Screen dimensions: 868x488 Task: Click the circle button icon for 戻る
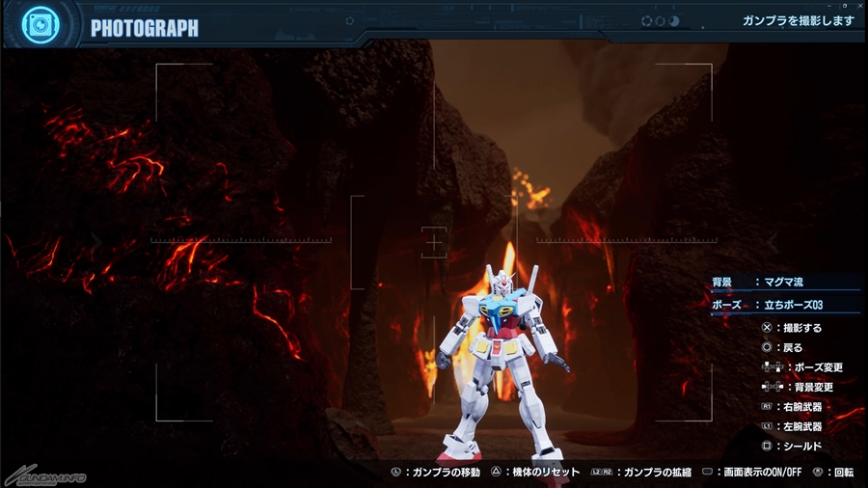coord(767,347)
